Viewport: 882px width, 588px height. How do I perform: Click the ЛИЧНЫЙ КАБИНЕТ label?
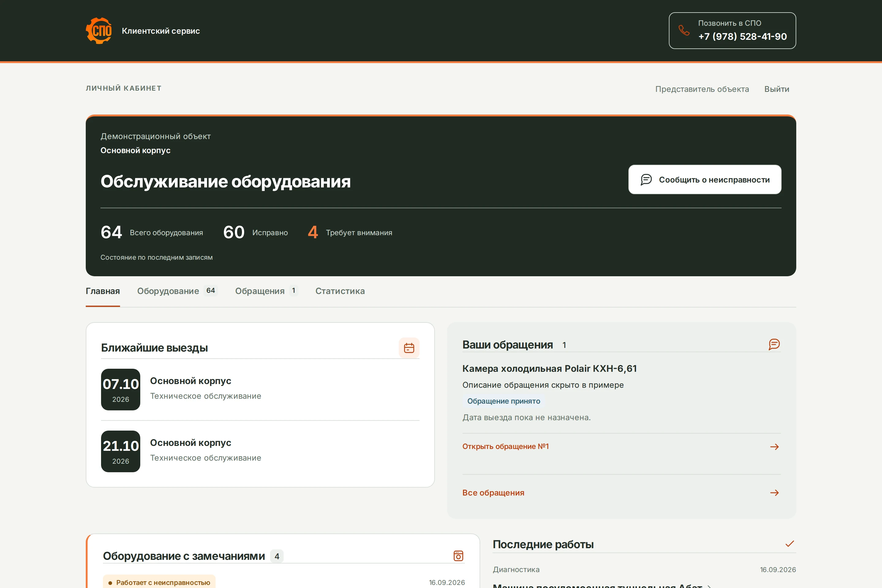(x=124, y=89)
